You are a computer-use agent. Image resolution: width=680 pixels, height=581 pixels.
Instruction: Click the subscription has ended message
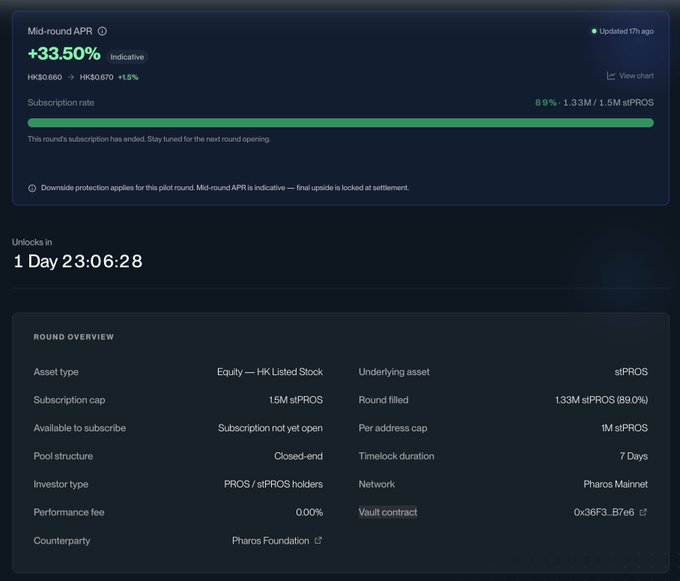(x=149, y=139)
